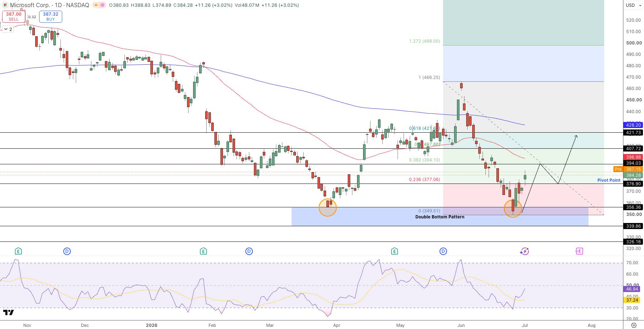Open chart settings hexagon gear icon
Image resolution: width=644 pixels, height=329 pixels.
(x=634, y=325)
